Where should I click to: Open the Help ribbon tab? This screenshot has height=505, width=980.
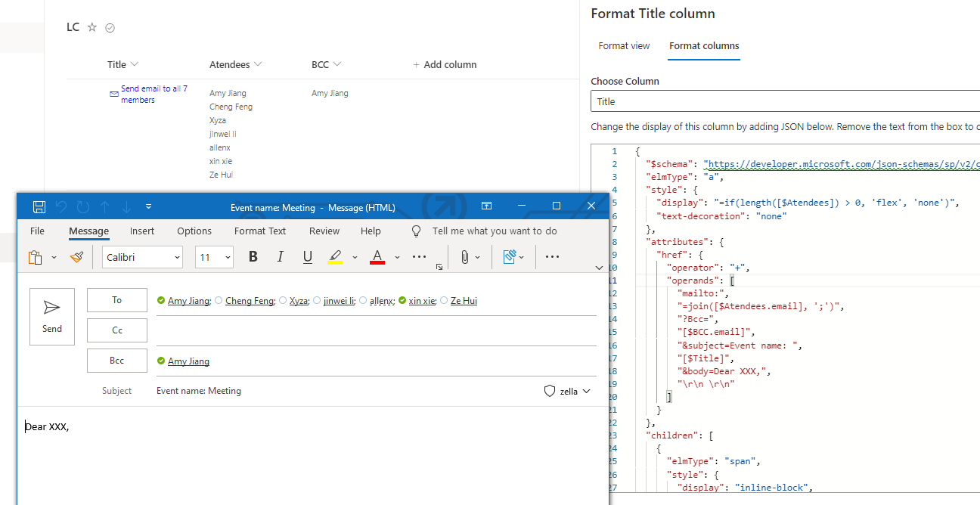pos(371,231)
